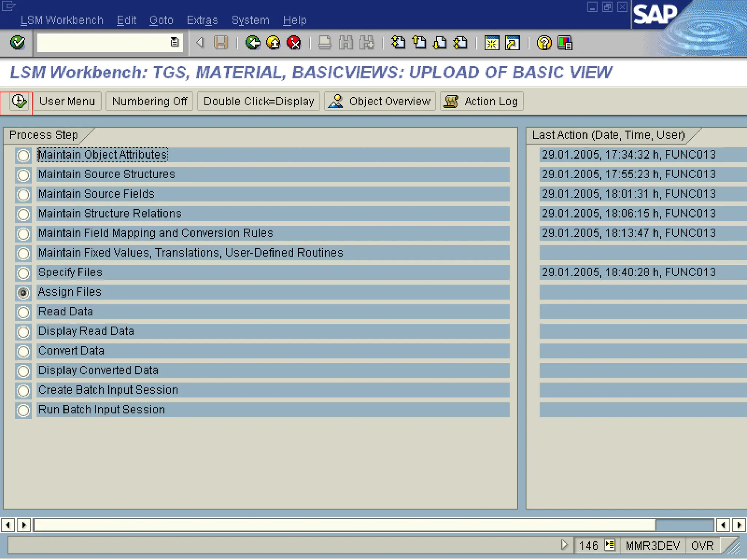Expand status bar triangle near 146
This screenshot has height=560, width=747.
pos(564,545)
